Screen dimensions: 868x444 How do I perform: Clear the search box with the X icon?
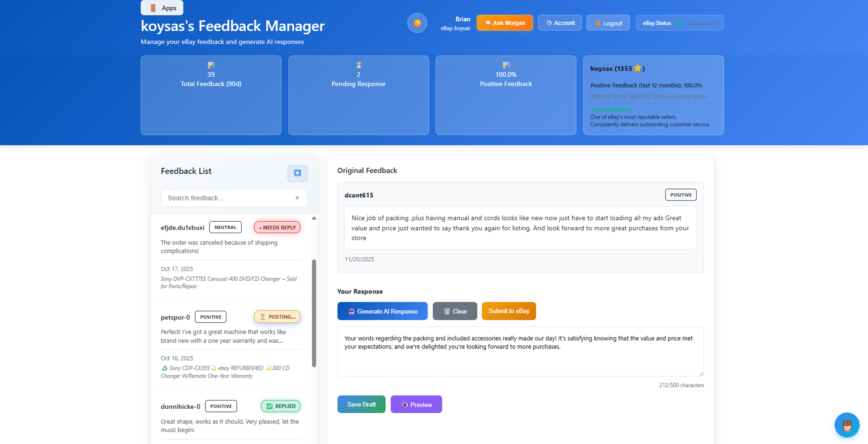coord(297,198)
